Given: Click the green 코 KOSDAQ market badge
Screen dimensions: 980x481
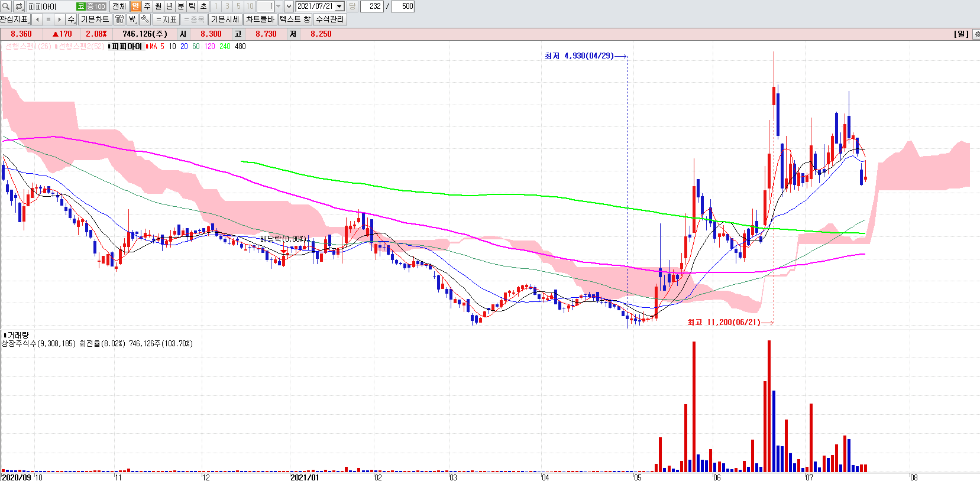Looking at the screenshot, I should [x=81, y=6].
